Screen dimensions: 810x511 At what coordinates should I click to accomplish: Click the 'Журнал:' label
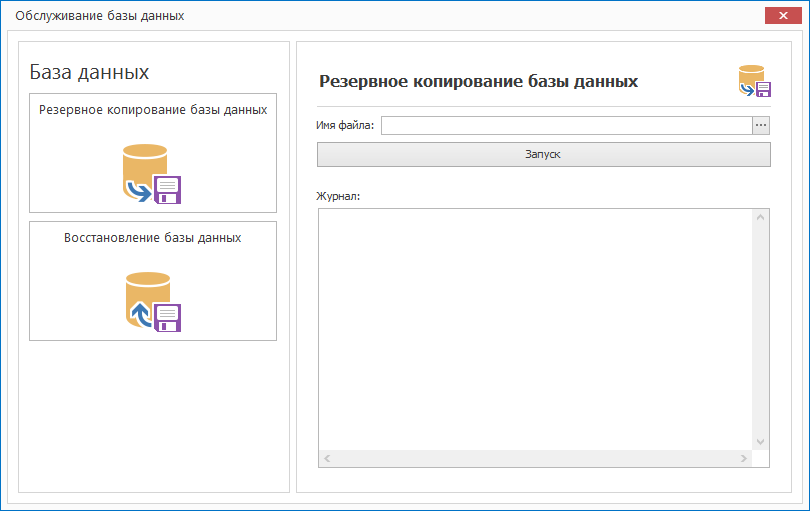click(x=338, y=196)
